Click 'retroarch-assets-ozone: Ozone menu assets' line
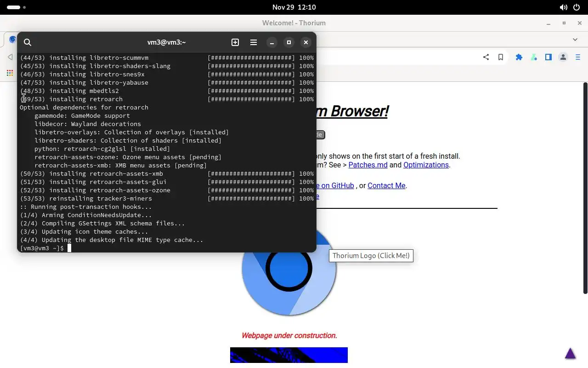 [x=128, y=157]
